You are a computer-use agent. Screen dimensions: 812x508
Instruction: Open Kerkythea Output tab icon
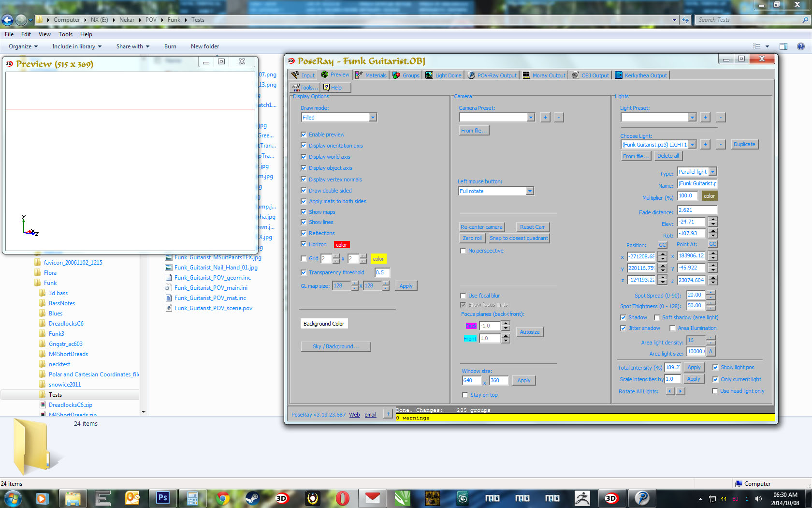point(619,75)
